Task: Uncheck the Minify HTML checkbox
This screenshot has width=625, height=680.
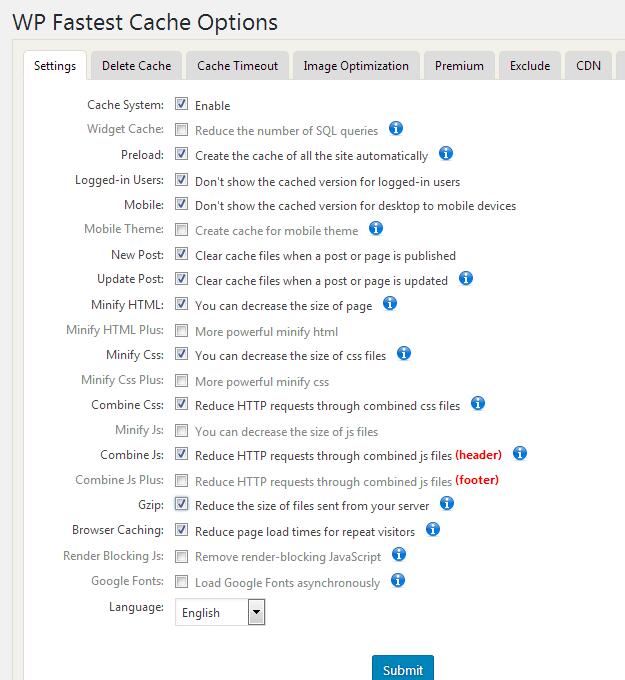Action: [x=181, y=304]
